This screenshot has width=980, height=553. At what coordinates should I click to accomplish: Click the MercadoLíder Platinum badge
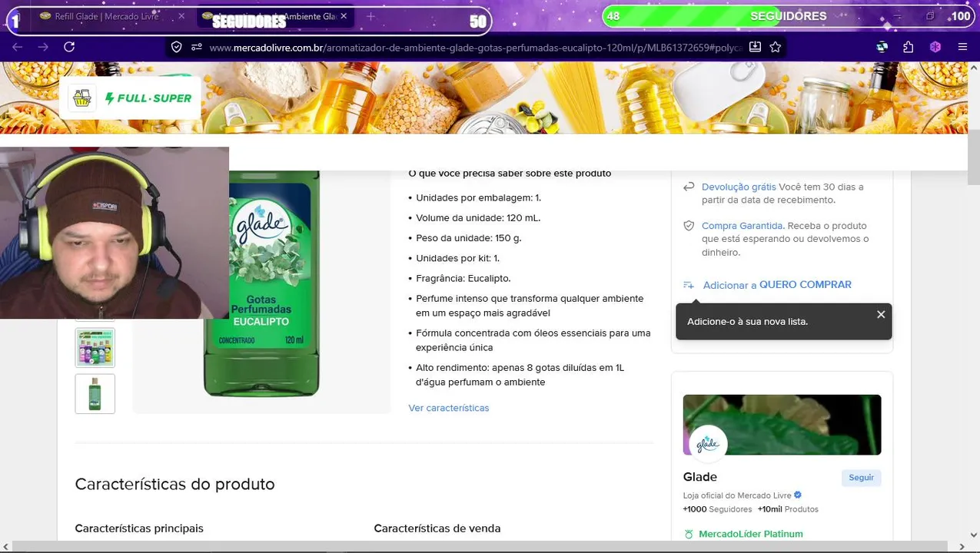(750, 534)
